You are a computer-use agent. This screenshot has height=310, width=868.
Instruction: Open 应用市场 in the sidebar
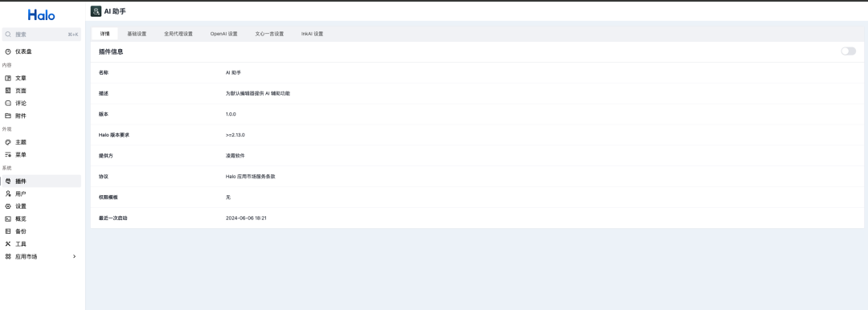point(42,257)
